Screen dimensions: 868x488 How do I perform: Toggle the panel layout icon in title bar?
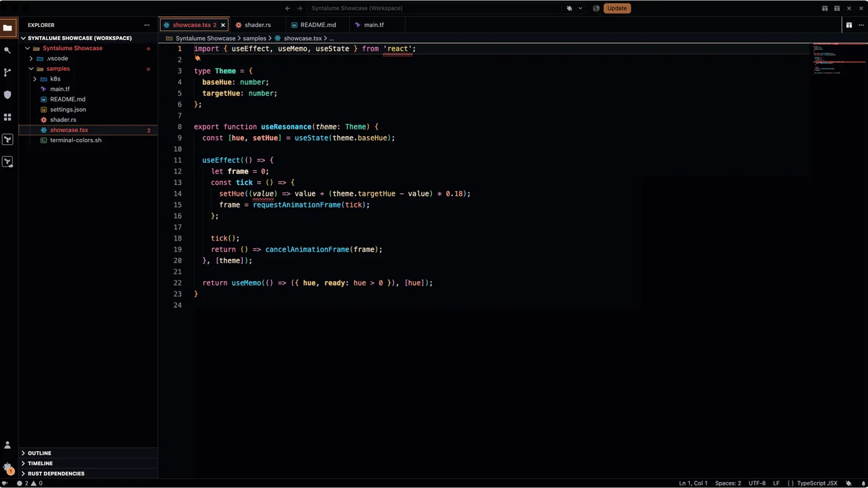point(837,8)
